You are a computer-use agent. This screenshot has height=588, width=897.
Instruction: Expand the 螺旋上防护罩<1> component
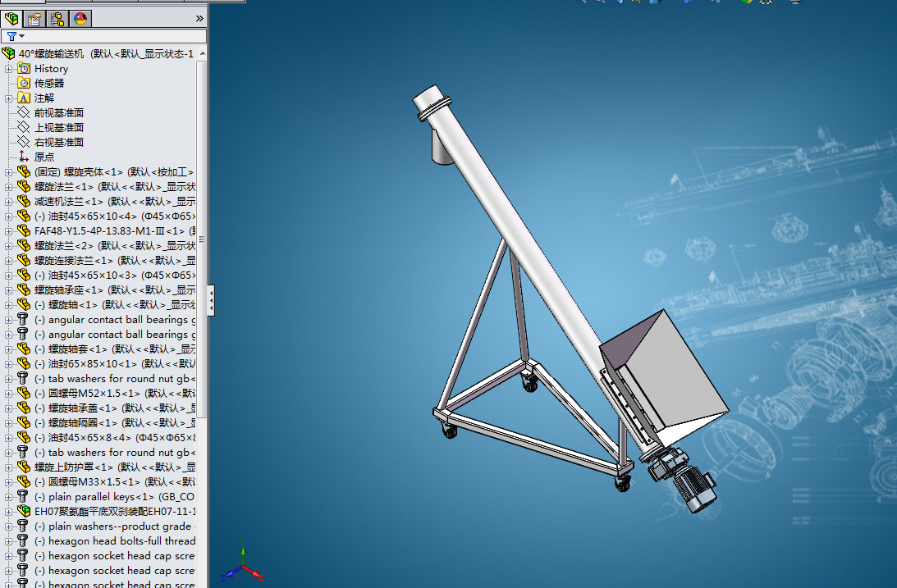[x=8, y=468]
